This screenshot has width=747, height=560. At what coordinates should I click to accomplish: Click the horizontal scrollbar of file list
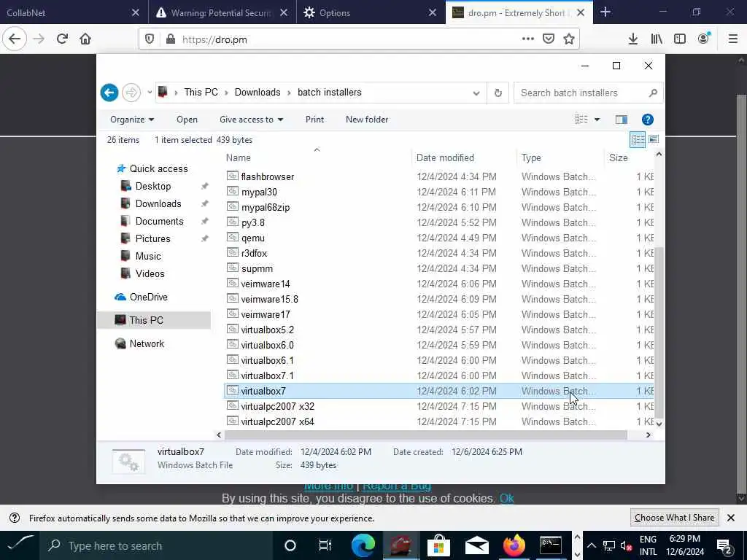426,435
